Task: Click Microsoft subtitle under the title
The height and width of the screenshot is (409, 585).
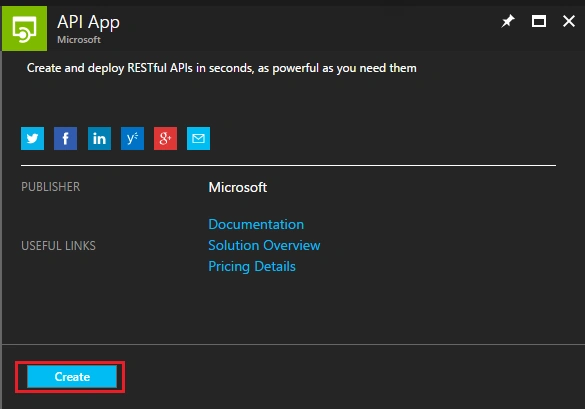Action: point(79,40)
